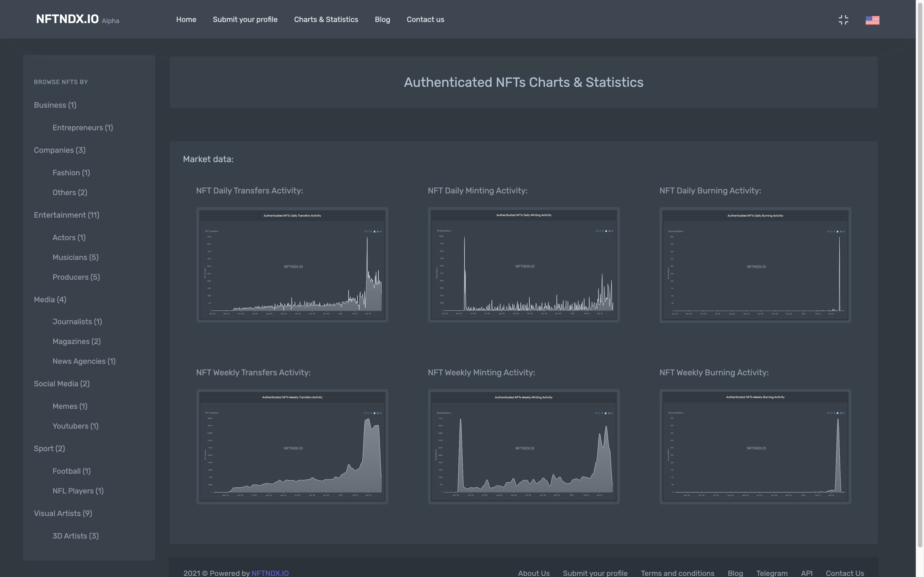The height and width of the screenshot is (577, 924).
Task: Open NFT Weekly Transfers Activity chart thumbnail
Action: (292, 446)
